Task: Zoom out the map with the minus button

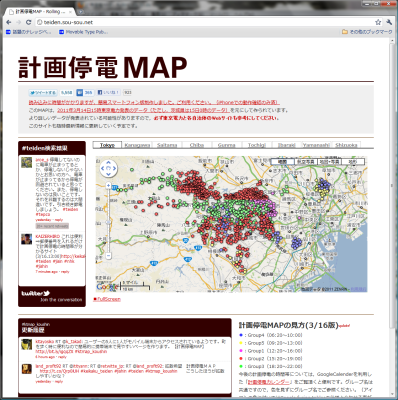Action: (x=108, y=256)
